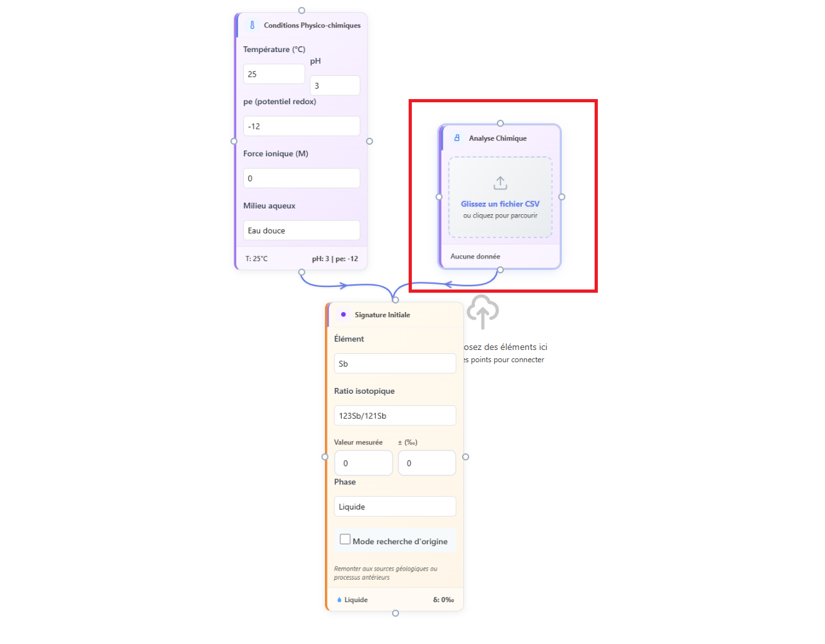Enable the 'Mode recherche d'origine' checkbox
This screenshot has height=644, width=825.
pyautogui.click(x=345, y=538)
